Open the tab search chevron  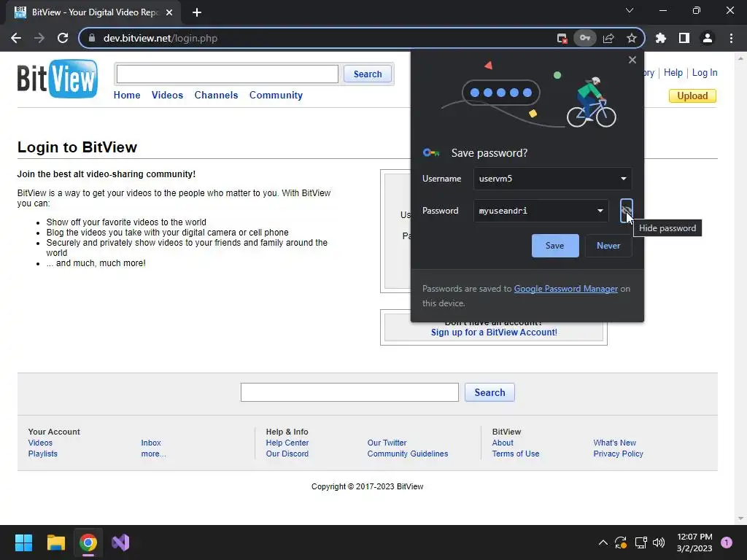[630, 10]
